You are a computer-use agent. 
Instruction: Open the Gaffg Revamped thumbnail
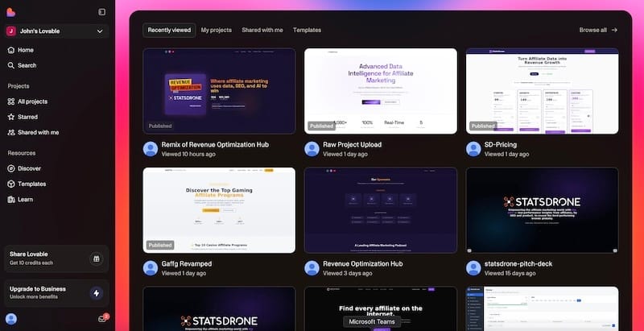tap(219, 210)
